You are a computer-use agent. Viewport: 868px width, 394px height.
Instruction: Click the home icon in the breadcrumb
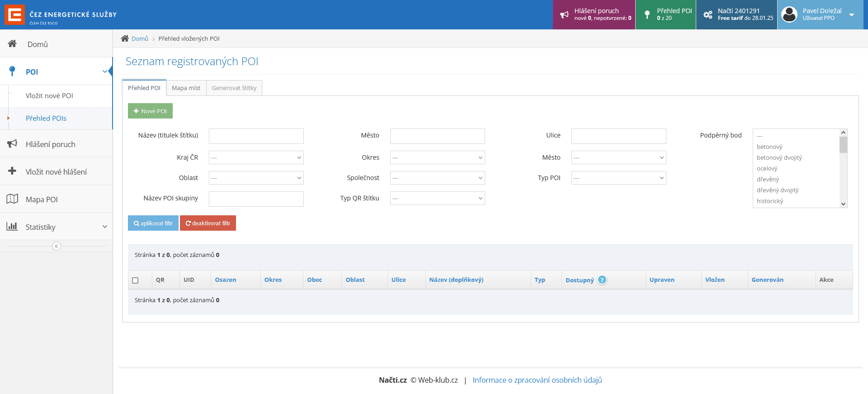click(125, 38)
